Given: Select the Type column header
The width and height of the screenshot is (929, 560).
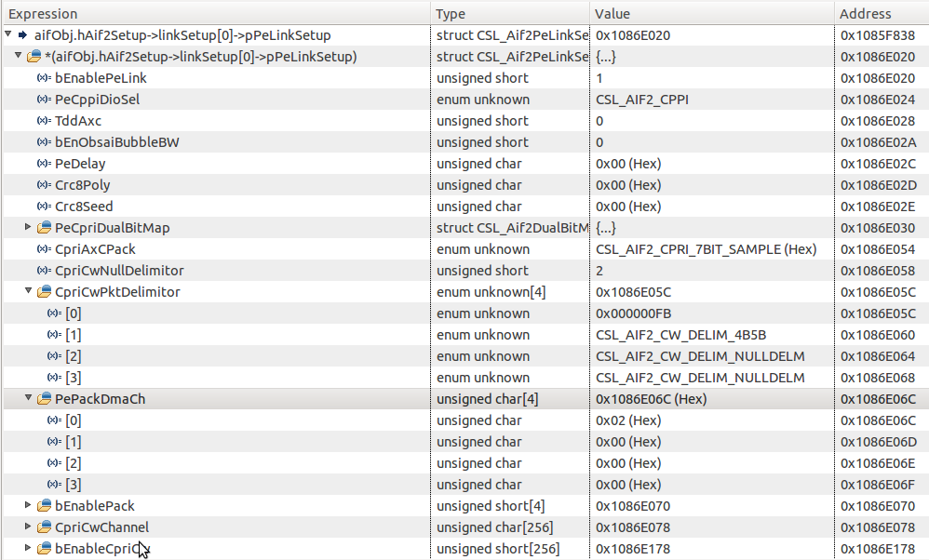Looking at the screenshot, I should (x=509, y=14).
